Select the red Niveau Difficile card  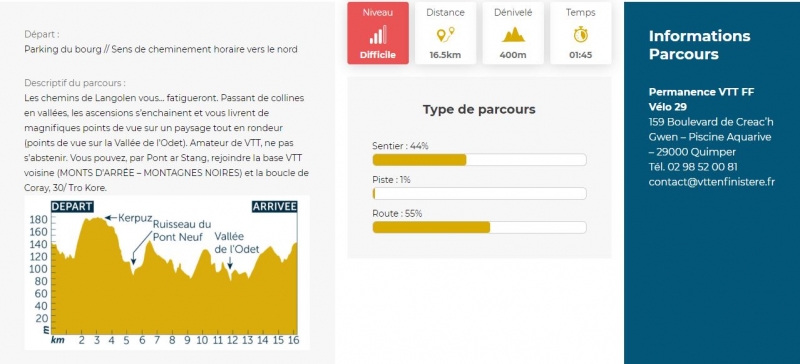tap(378, 33)
